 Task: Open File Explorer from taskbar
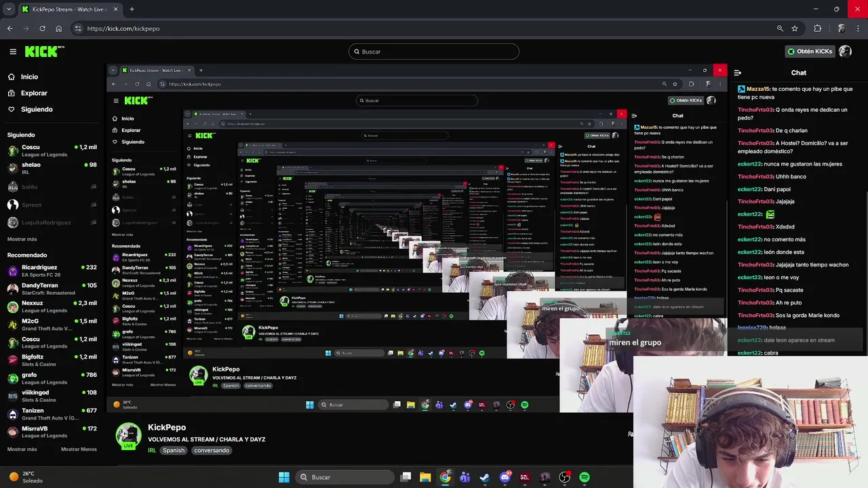425,477
